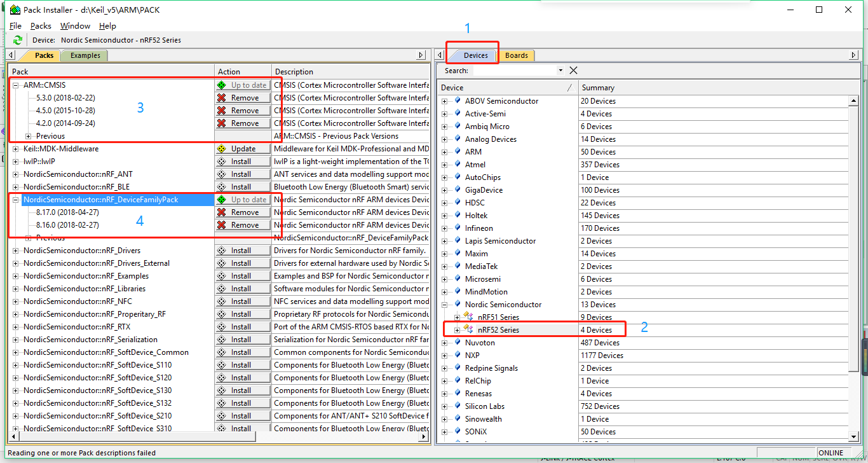The image size is (868, 463).
Task: Click the device list scroll-up arrow
Action: [853, 101]
